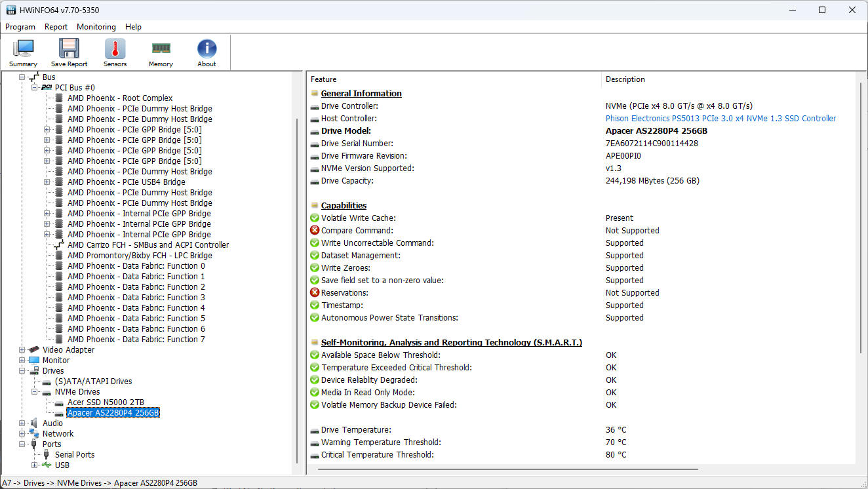The height and width of the screenshot is (489, 868).
Task: Select AMD Phoenix - Root Complex
Action: 120,98
